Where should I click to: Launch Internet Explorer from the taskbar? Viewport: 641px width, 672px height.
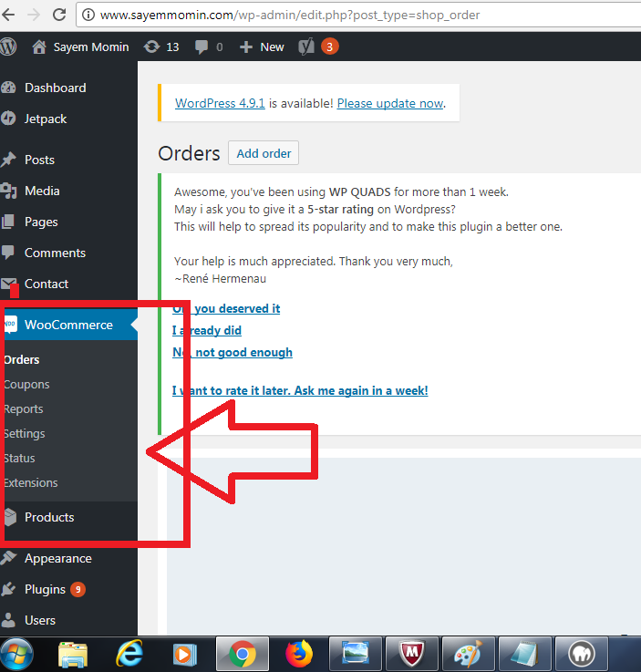[x=129, y=655]
